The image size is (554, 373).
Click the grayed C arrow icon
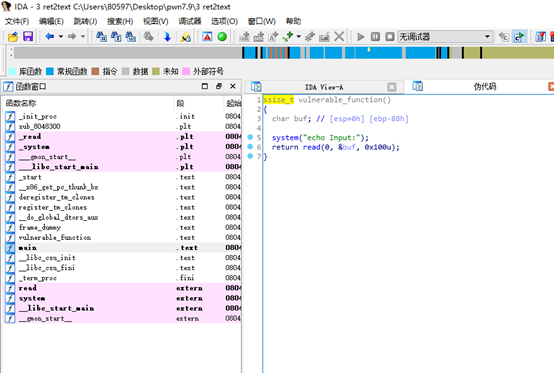point(504,37)
